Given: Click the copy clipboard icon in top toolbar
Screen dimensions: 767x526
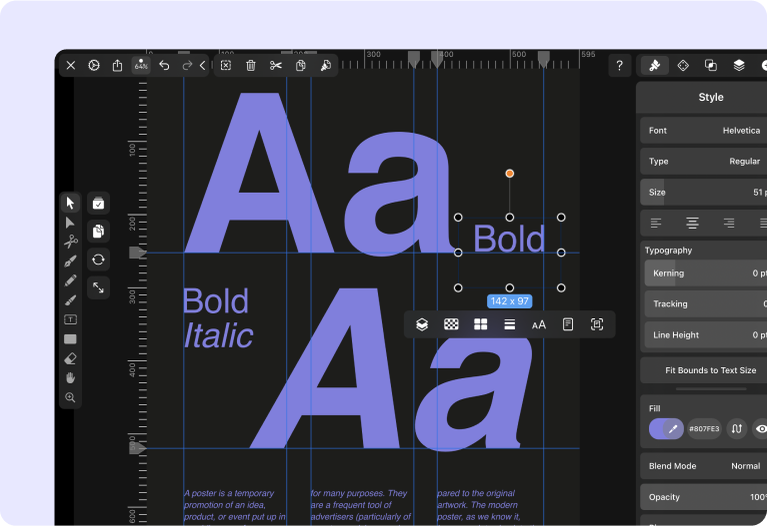Looking at the screenshot, I should [x=301, y=66].
